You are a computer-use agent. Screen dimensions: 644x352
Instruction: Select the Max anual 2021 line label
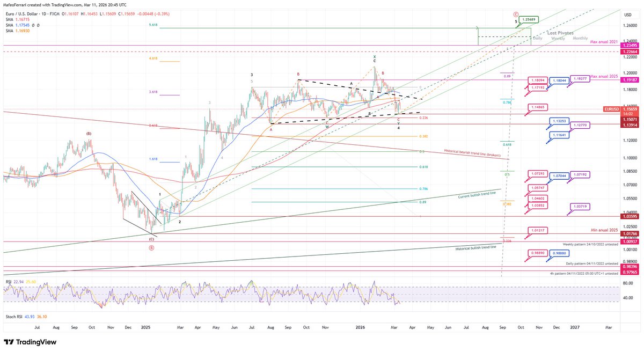click(604, 42)
